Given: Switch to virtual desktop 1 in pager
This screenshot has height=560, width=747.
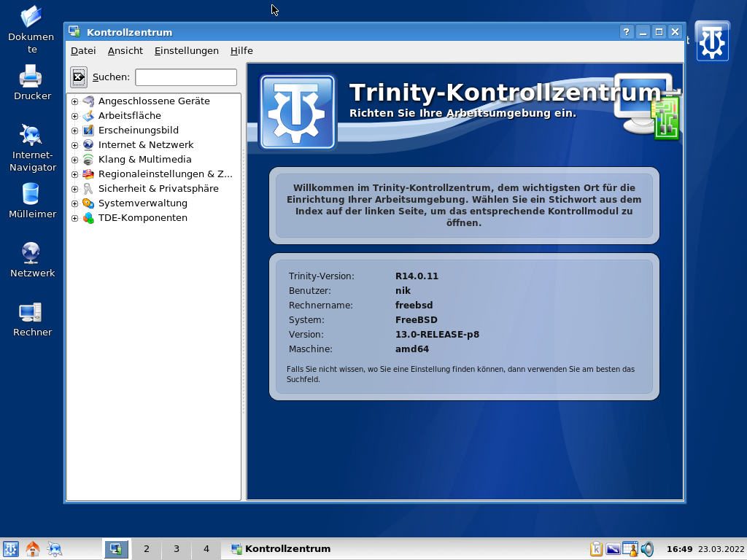Looking at the screenshot, I should 116,549.
